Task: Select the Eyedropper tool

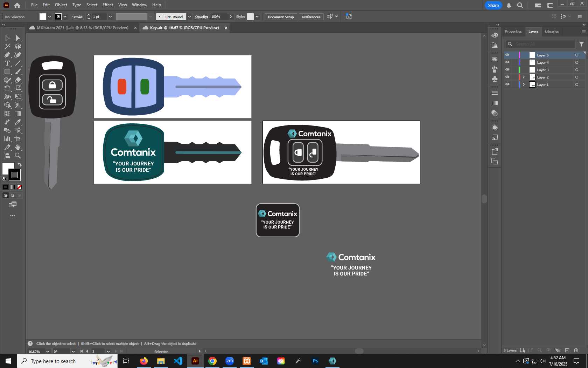Action: pos(18,122)
